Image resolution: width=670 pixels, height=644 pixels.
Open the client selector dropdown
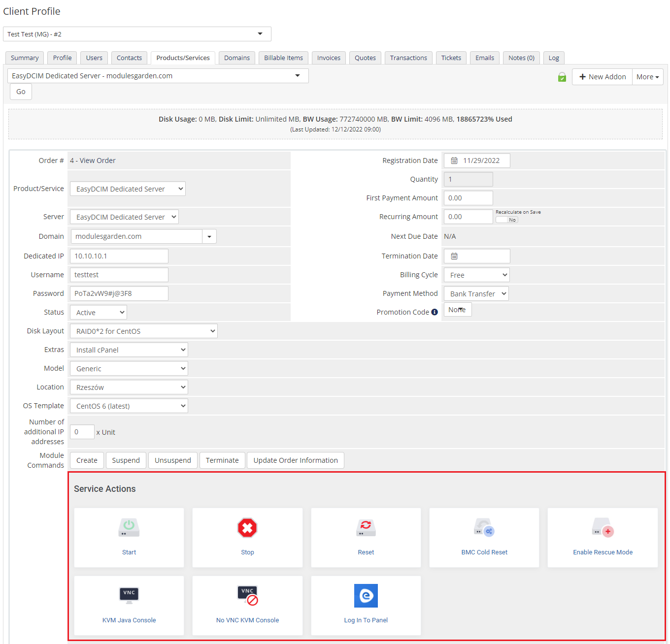coord(137,34)
